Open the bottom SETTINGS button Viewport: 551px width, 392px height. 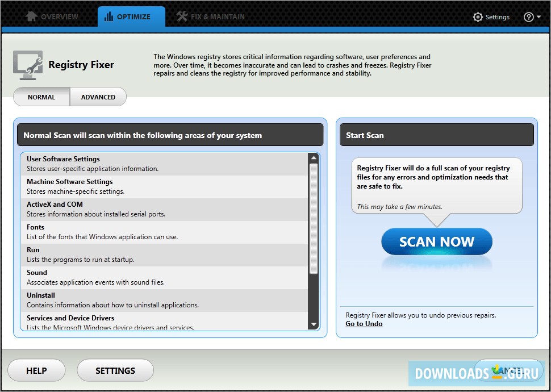pos(115,370)
